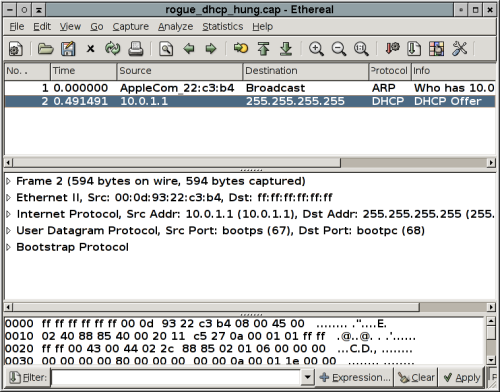500x392 pixels.
Task: Apply the display filter
Action: (x=461, y=377)
